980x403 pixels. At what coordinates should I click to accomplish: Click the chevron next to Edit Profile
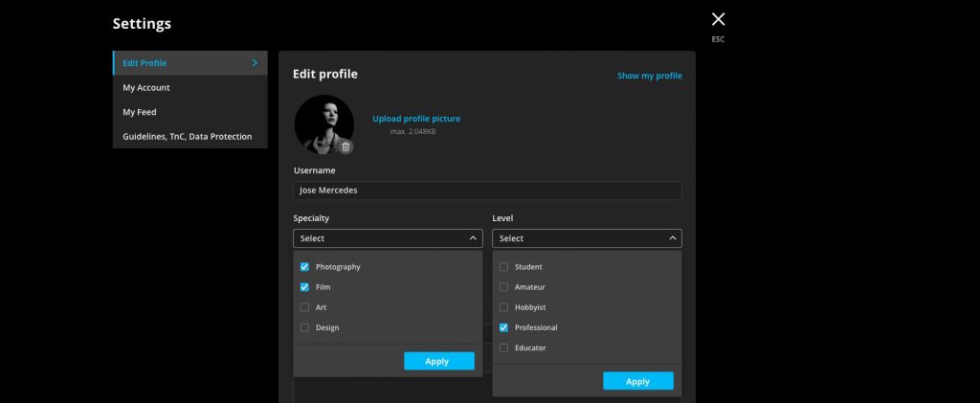click(255, 63)
